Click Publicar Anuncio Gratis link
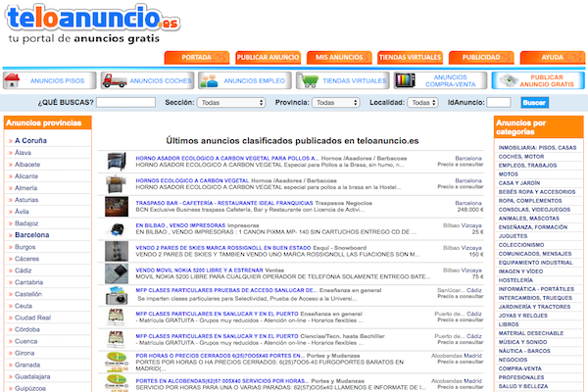Viewport: 588px width, 392px height. pos(547,80)
